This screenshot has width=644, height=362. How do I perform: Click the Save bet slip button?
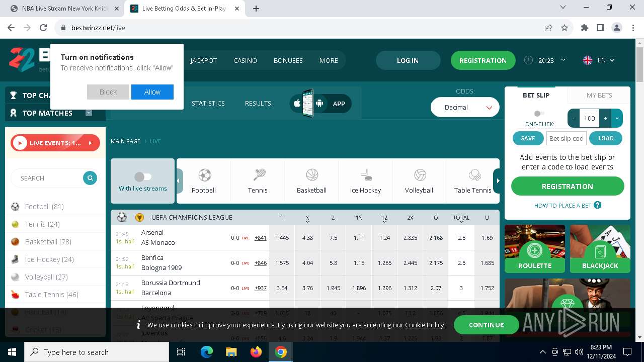pos(528,138)
